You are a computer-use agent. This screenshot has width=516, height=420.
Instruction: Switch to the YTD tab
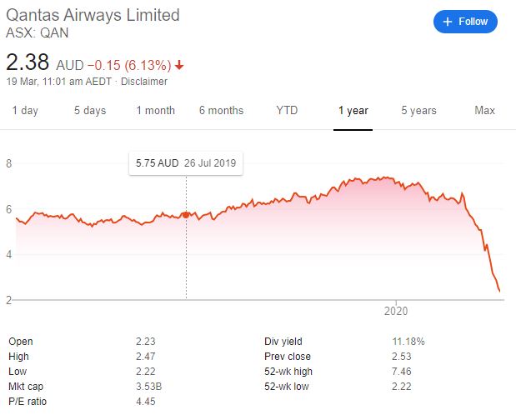287,111
